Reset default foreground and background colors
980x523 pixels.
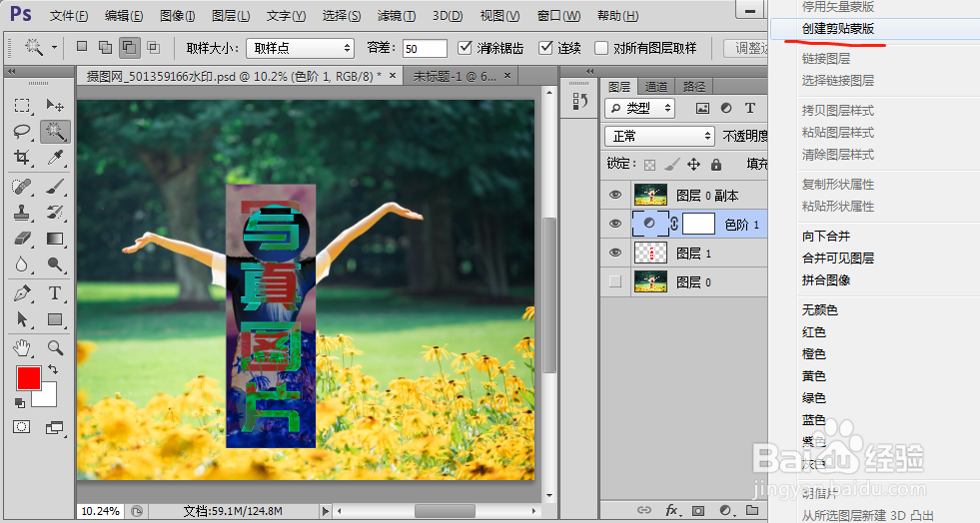(20, 403)
